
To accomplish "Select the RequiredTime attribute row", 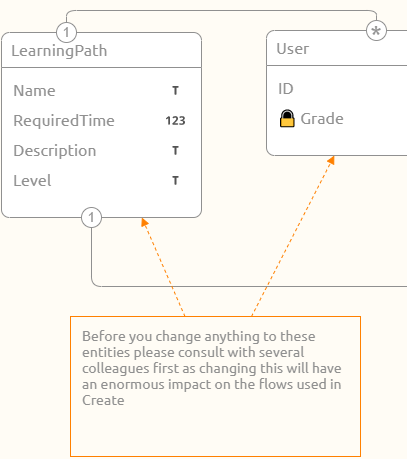I will [101, 121].
